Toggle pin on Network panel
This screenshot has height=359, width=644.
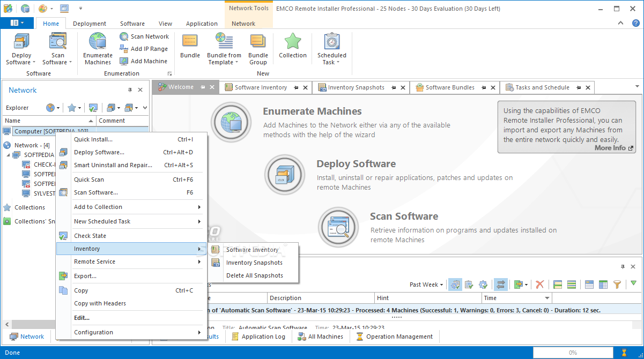[x=130, y=90]
